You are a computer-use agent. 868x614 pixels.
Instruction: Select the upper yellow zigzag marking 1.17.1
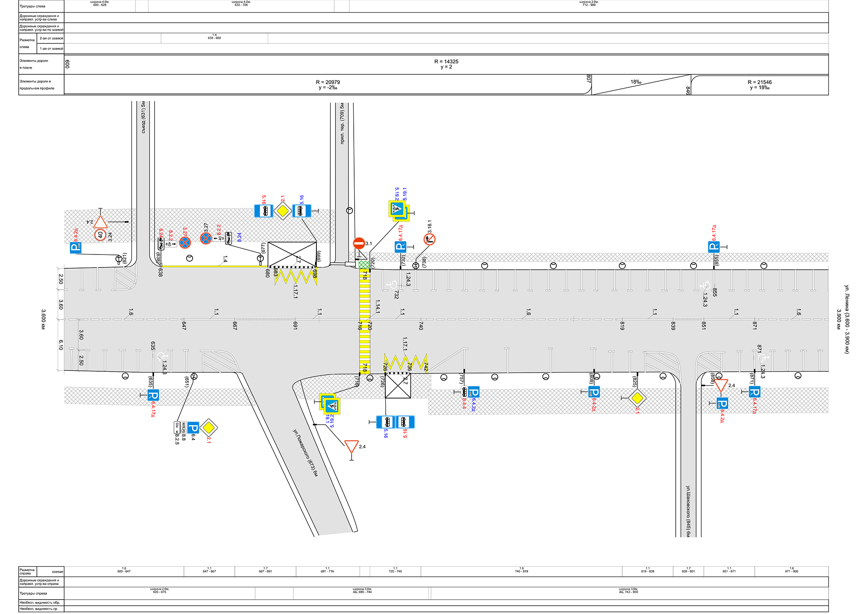tap(296, 276)
